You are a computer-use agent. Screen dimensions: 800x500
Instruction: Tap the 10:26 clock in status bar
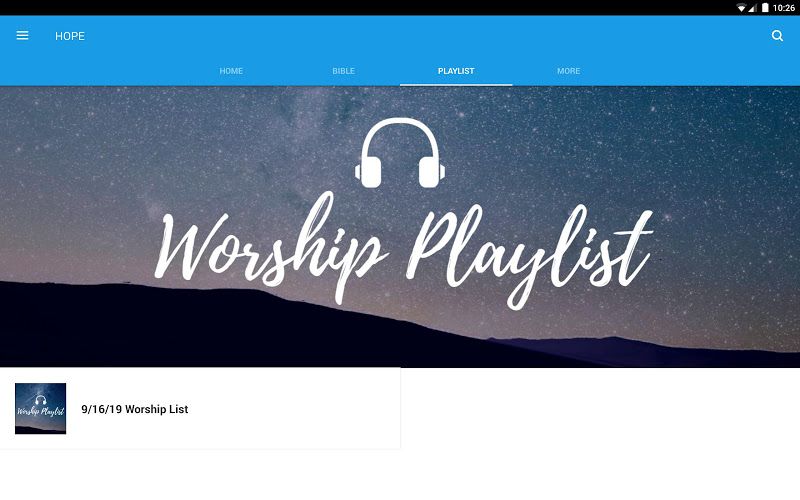[x=784, y=8]
